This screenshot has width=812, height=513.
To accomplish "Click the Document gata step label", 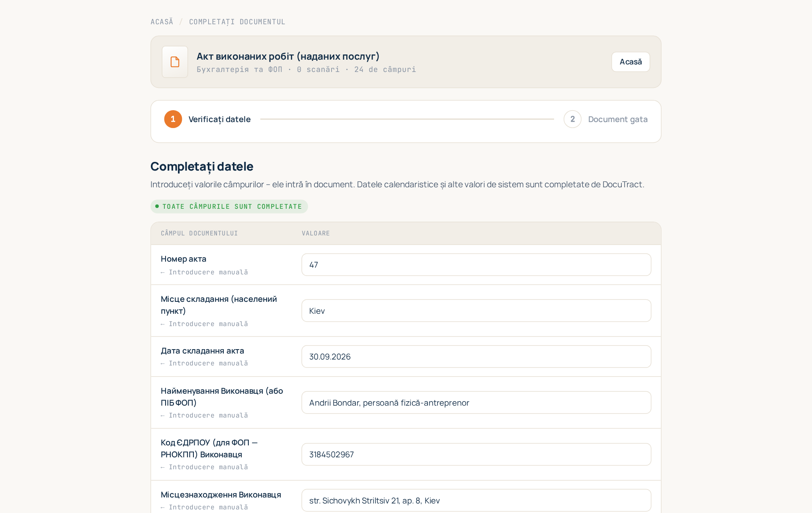I will click(618, 119).
